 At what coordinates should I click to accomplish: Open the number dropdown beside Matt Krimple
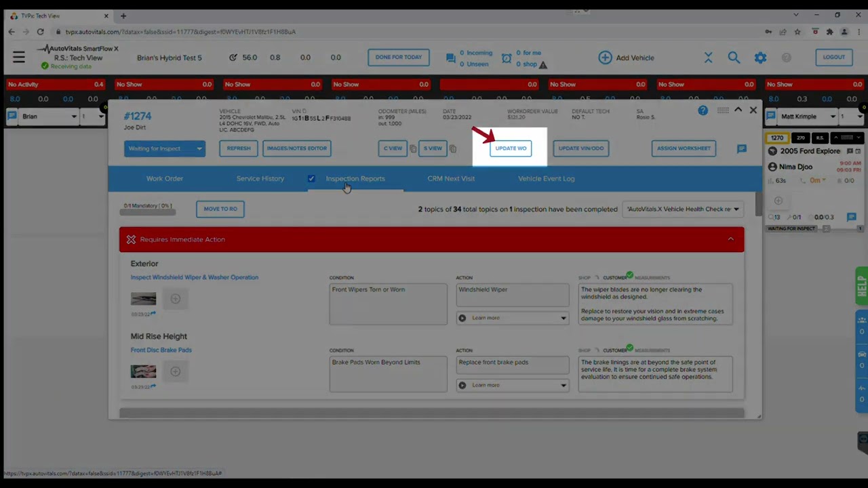point(851,117)
